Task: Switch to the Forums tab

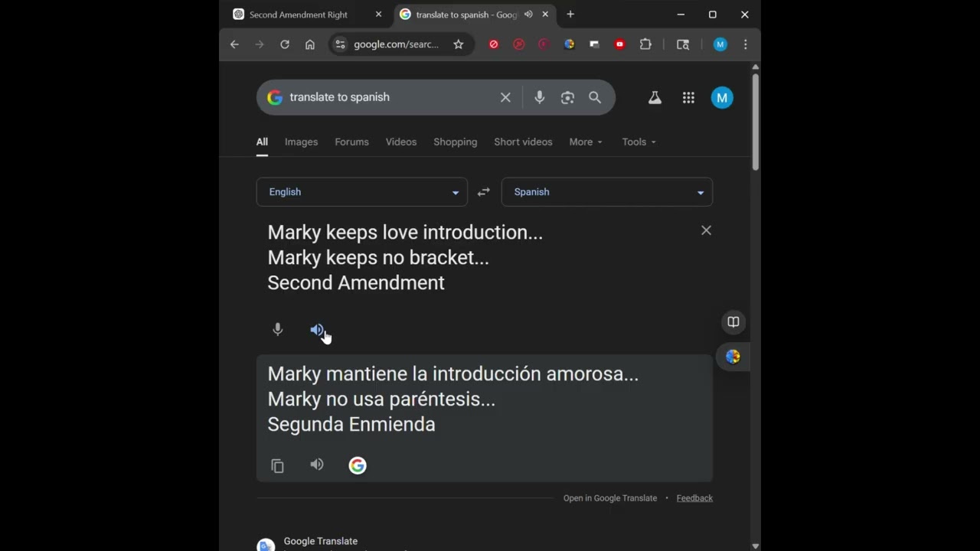Action: click(x=351, y=142)
